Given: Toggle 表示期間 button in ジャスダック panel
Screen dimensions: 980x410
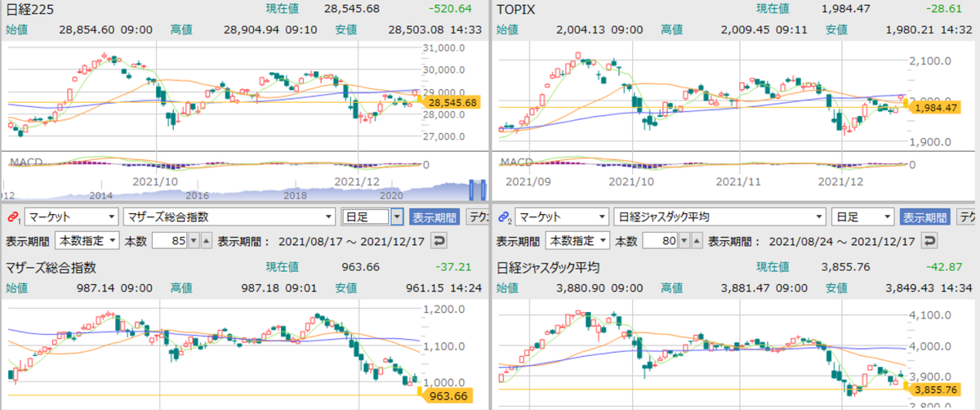Looking at the screenshot, I should point(924,217).
